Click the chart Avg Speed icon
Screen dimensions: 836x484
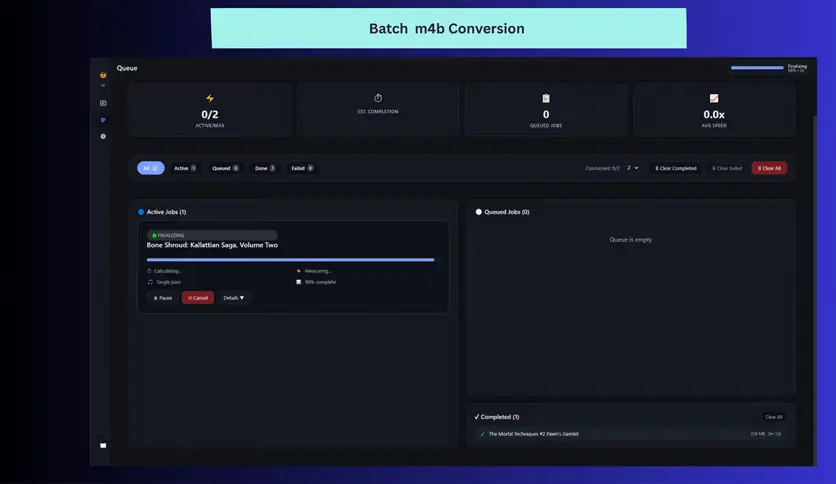pyautogui.click(x=714, y=98)
